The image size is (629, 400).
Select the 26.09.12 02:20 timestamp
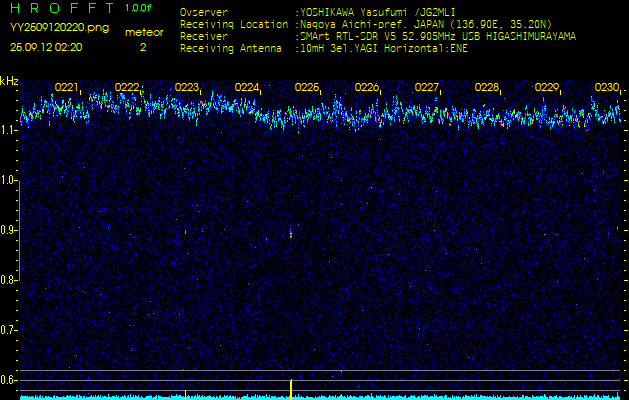(x=46, y=46)
